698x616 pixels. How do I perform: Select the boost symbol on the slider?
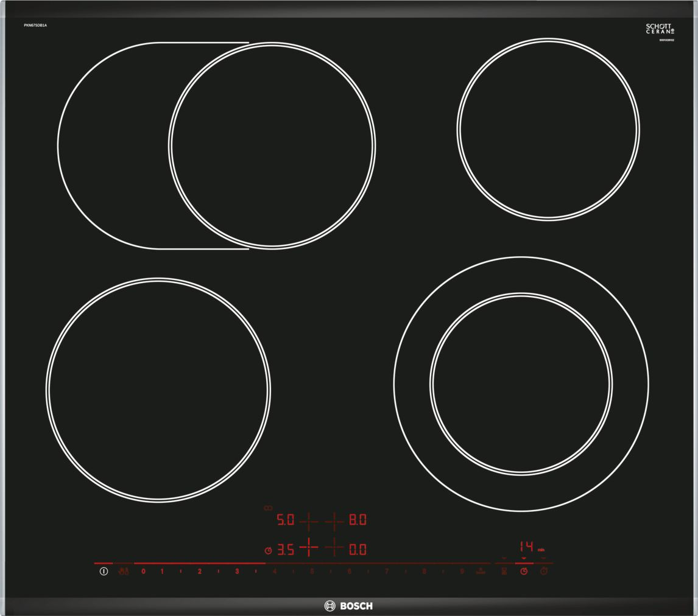point(481,571)
